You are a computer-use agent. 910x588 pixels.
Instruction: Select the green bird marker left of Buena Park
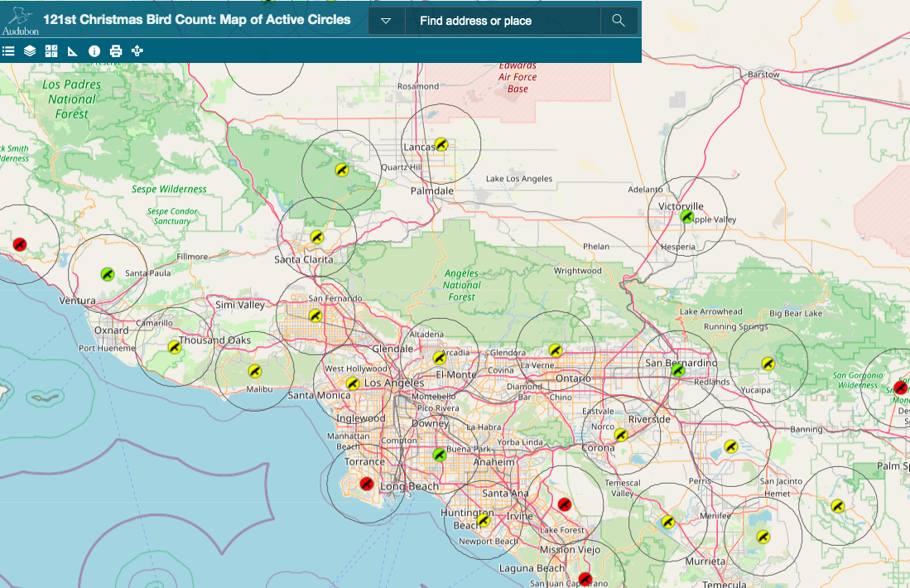coord(440,455)
